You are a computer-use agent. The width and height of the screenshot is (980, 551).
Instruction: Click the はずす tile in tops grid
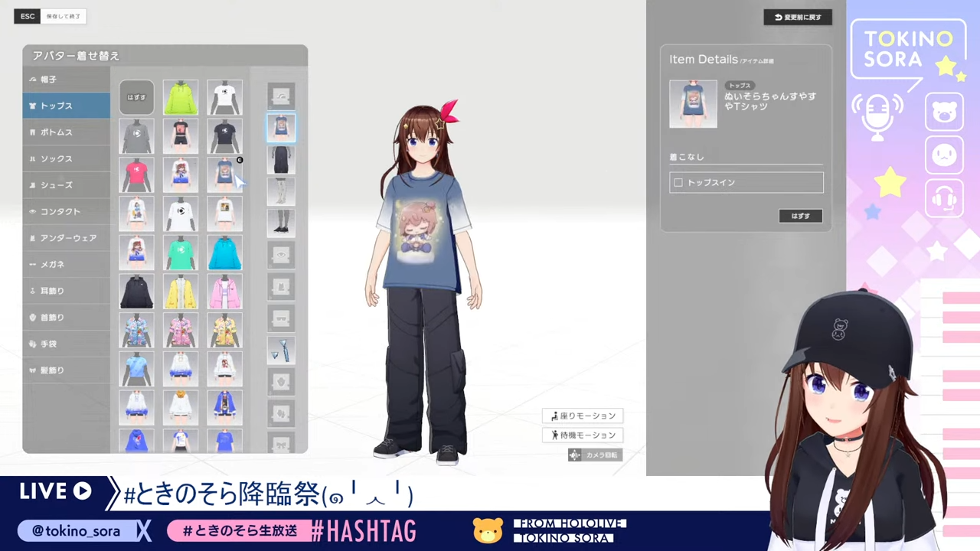(136, 97)
